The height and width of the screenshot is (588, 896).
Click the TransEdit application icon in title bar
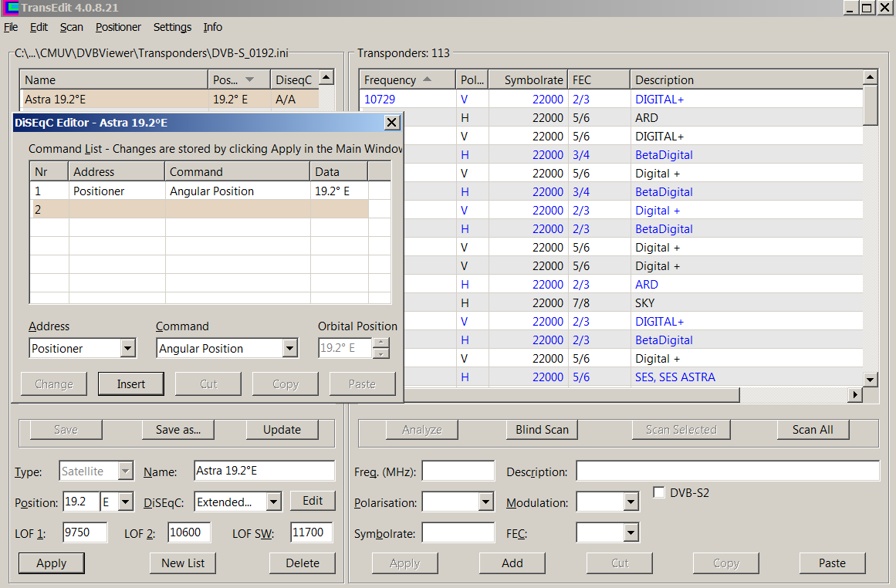(x=10, y=7)
